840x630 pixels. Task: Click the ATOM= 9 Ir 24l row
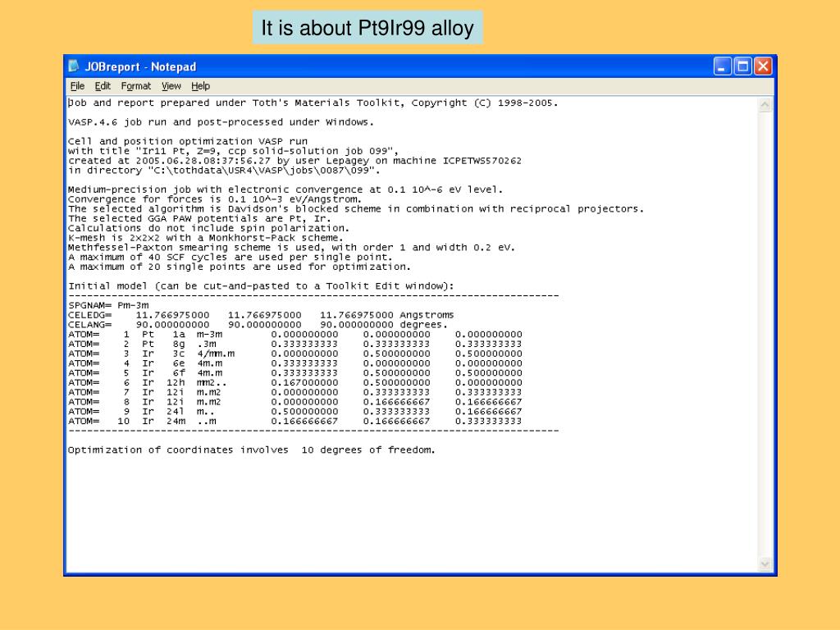(295, 412)
